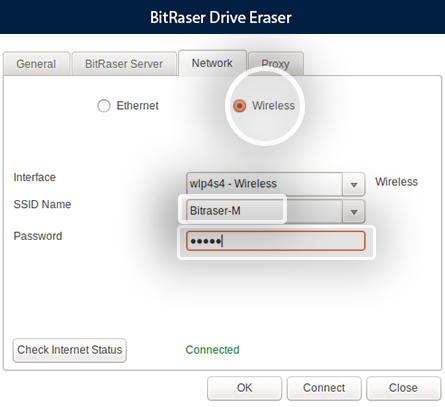Click Check Internet Status button
Viewport: 445px width, 407px height.
pos(70,350)
